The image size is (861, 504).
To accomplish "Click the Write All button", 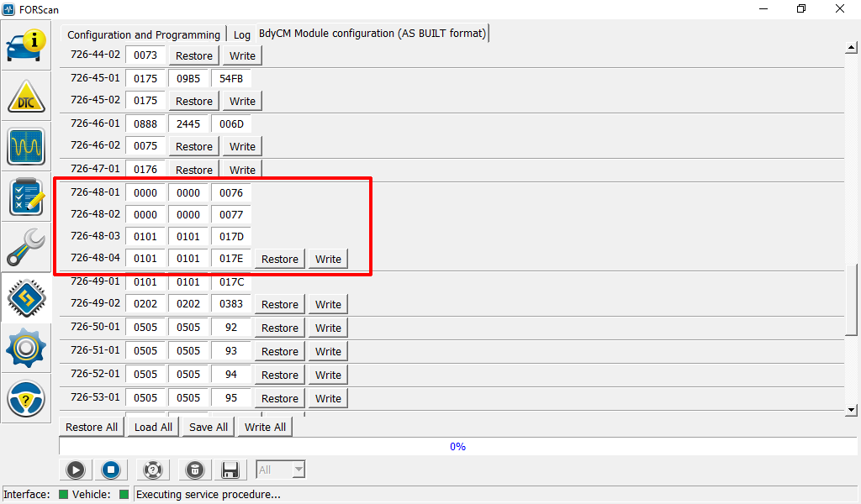I will point(265,428).
